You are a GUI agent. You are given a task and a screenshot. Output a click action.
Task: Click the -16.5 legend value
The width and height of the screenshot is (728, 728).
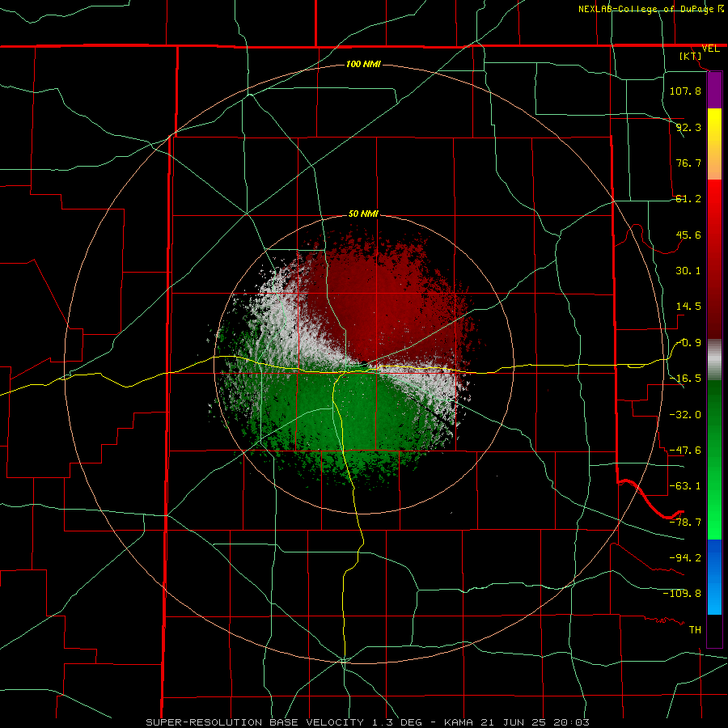pyautogui.click(x=685, y=379)
